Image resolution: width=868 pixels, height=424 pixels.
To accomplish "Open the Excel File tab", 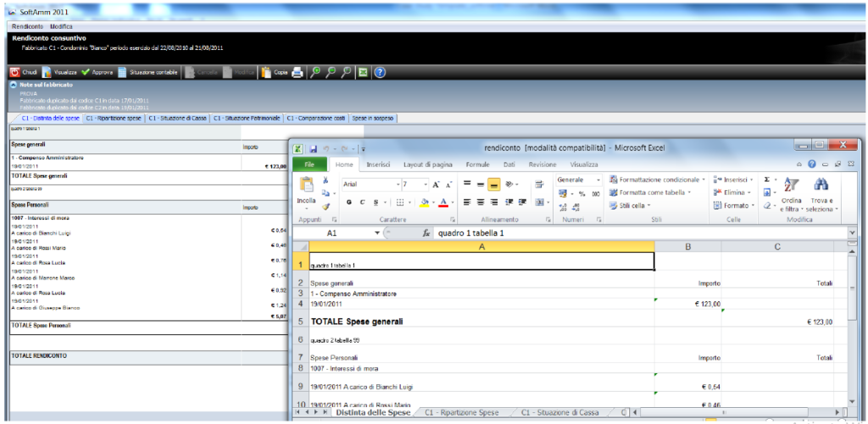I will point(309,165).
